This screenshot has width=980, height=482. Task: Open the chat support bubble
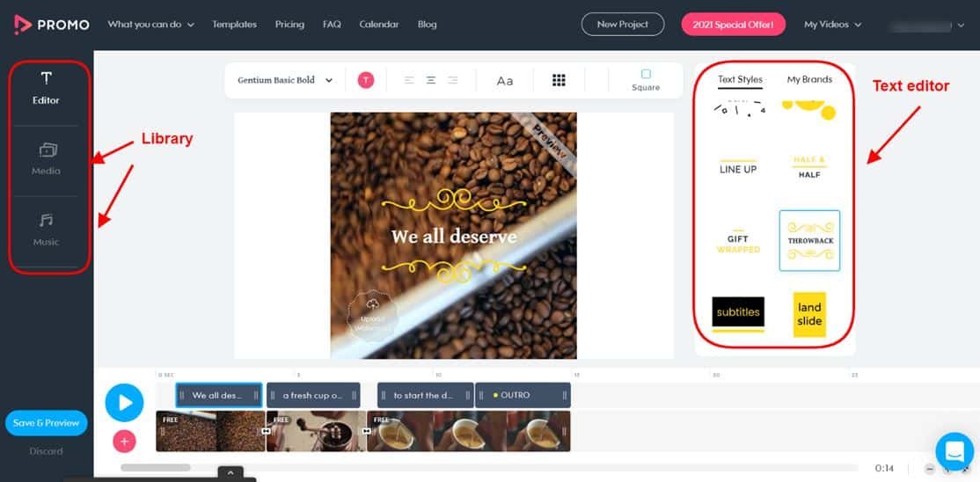point(954,450)
